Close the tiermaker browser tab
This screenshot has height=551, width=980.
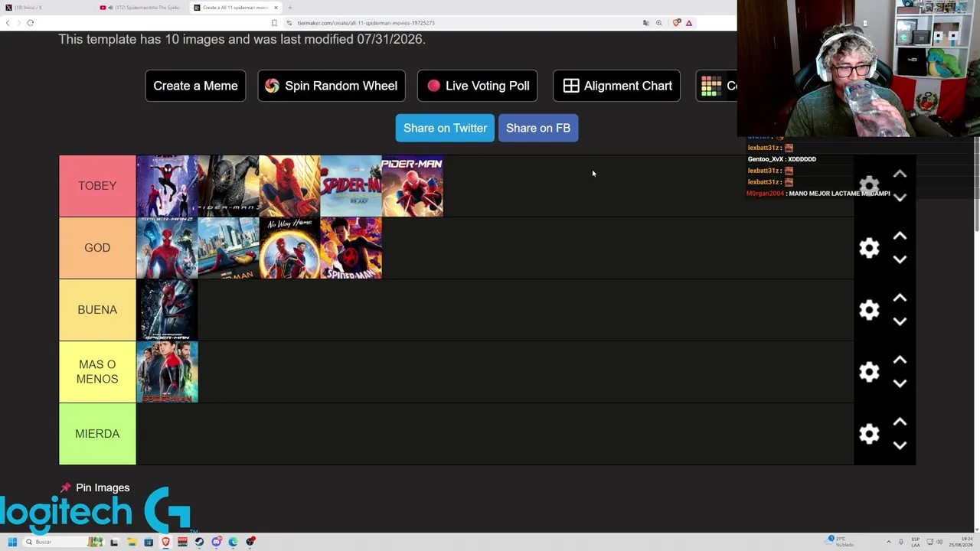pos(276,8)
